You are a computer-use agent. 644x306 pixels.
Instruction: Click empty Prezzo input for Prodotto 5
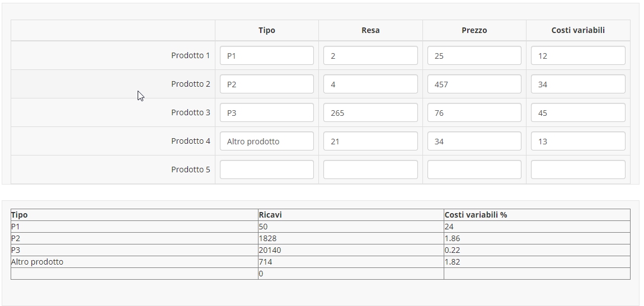[474, 170]
